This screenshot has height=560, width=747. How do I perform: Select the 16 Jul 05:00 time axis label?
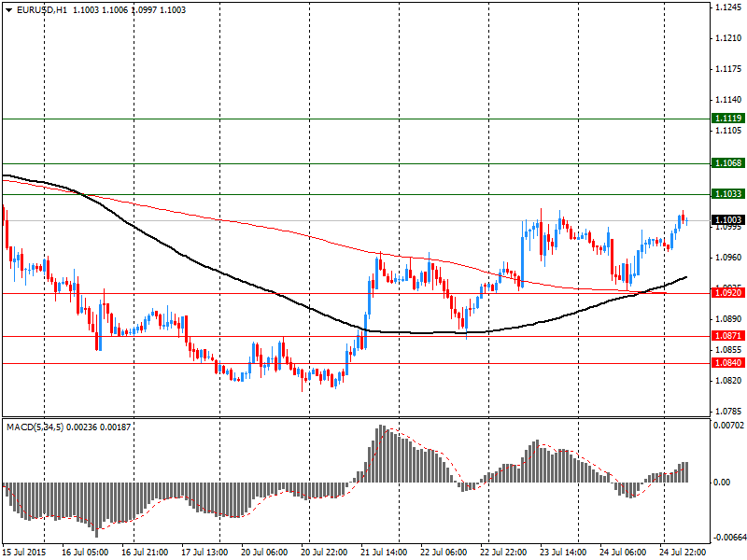point(85,552)
